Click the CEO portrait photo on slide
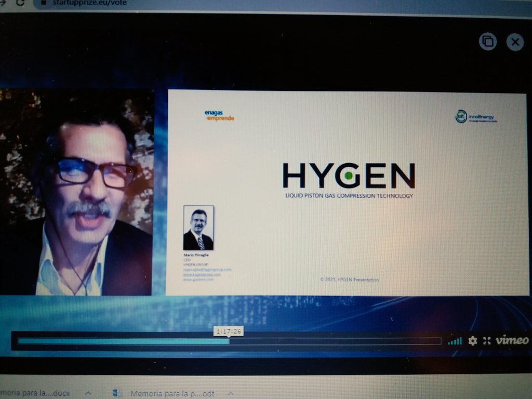Image resolution: width=532 pixels, height=399 pixels. [x=198, y=228]
